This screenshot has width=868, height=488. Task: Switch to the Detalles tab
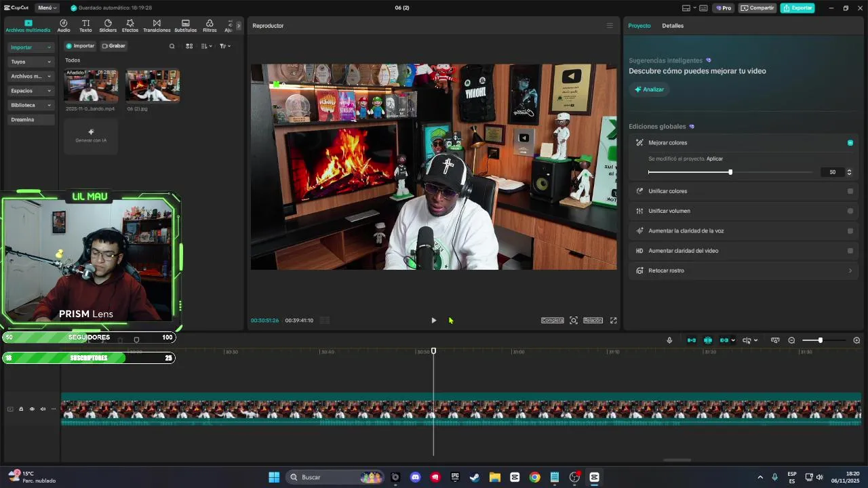click(x=673, y=26)
